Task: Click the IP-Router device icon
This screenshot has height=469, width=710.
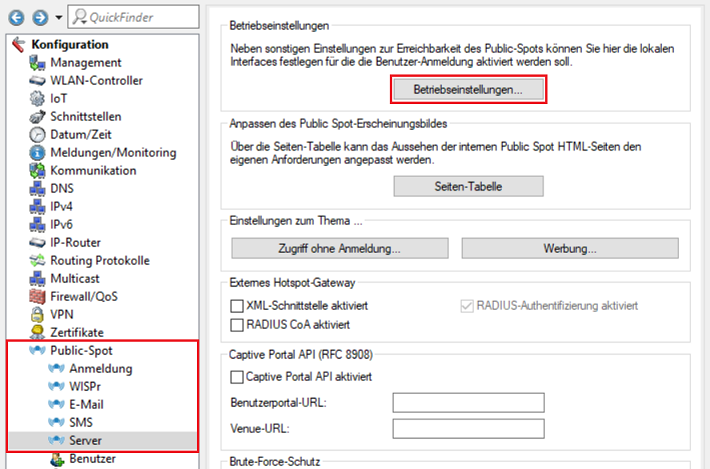Action: [x=37, y=243]
